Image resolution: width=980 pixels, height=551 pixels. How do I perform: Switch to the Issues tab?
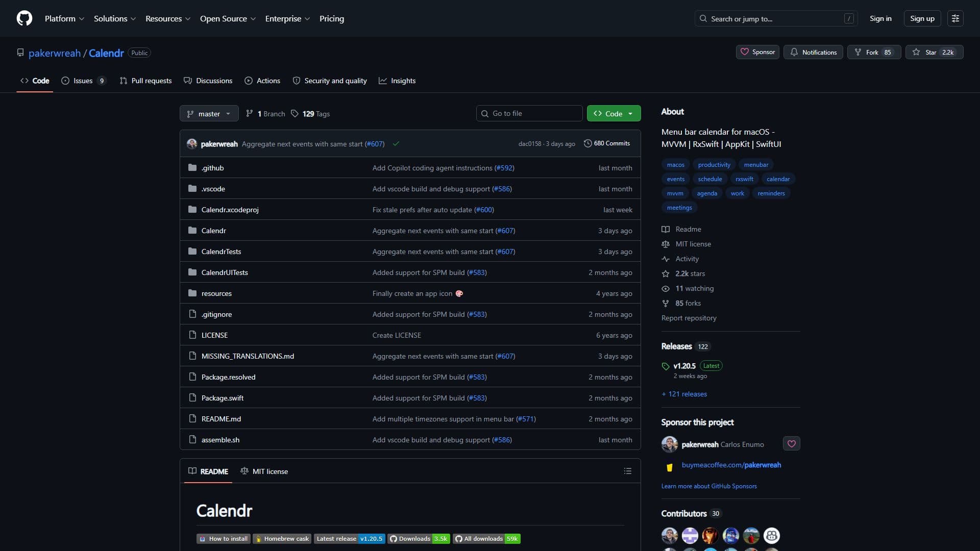point(84,81)
